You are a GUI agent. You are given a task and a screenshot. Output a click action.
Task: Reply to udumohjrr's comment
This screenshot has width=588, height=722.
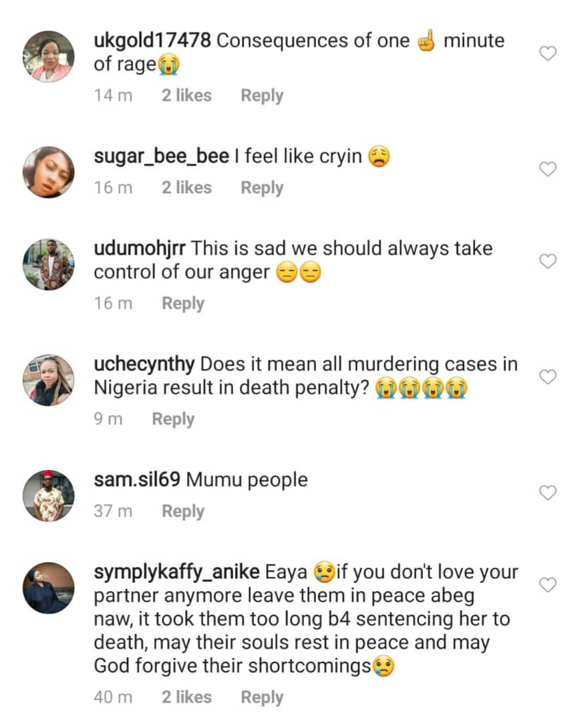[x=183, y=304]
